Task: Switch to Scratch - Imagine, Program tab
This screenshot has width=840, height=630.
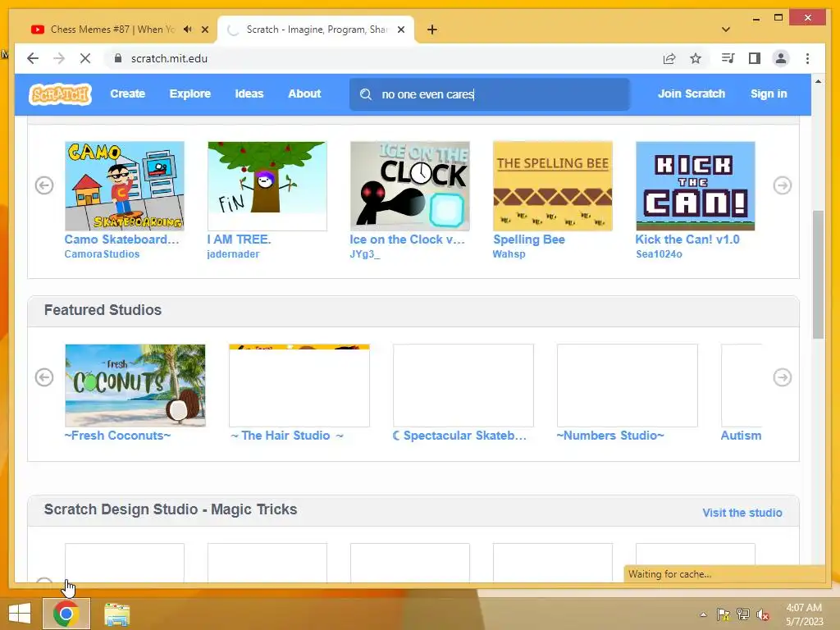Action: click(316, 30)
